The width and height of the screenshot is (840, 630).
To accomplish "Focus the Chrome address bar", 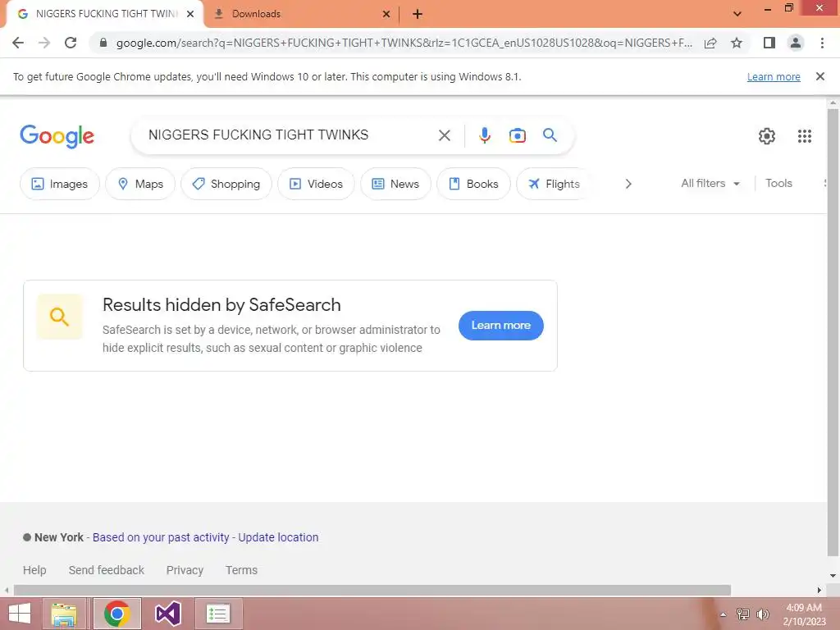I will pos(404,43).
